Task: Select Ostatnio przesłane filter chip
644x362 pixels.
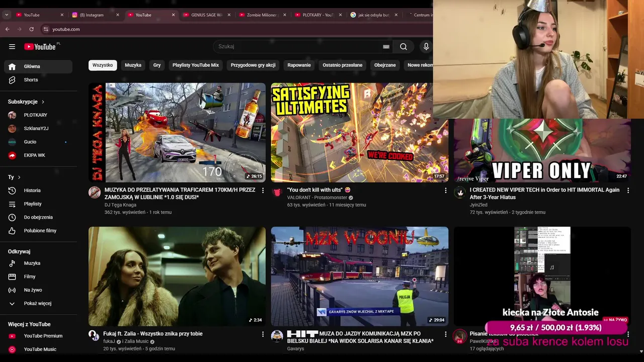Action: [x=343, y=65]
